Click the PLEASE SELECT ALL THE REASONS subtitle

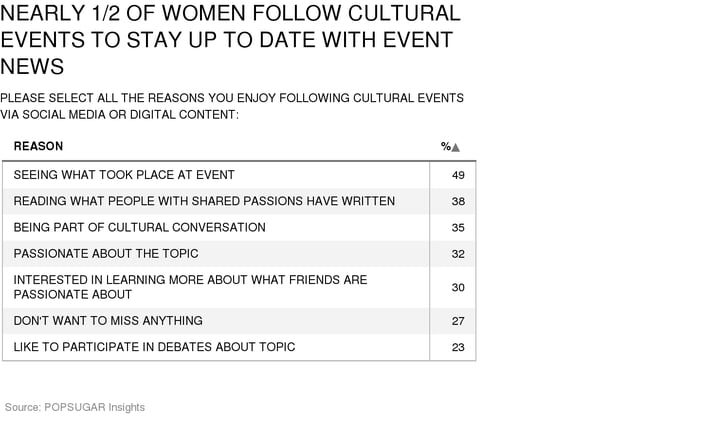232,106
